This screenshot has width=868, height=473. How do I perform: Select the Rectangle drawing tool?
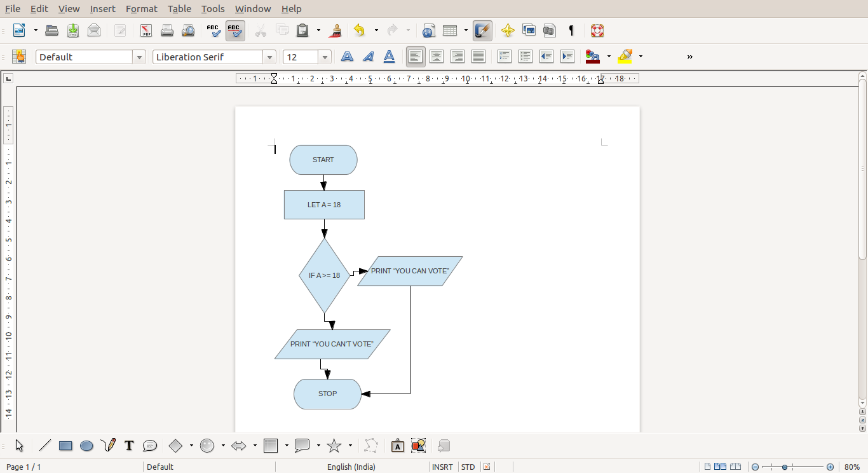(x=65, y=445)
